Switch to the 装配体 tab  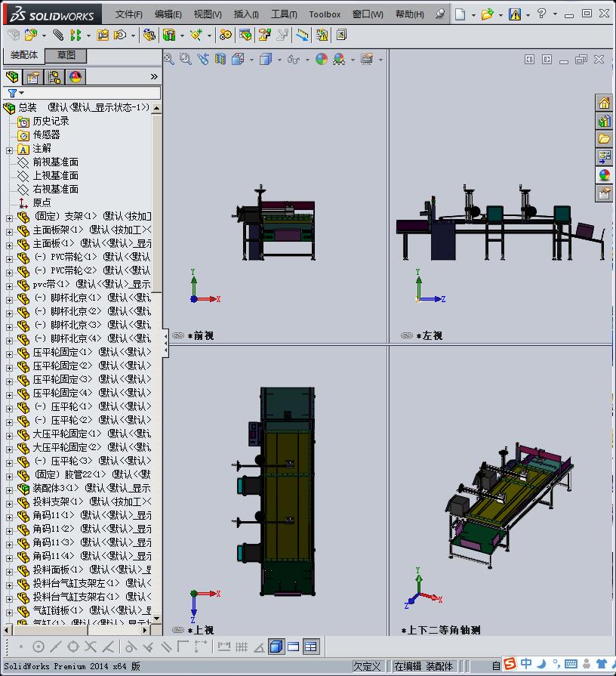pos(24,55)
